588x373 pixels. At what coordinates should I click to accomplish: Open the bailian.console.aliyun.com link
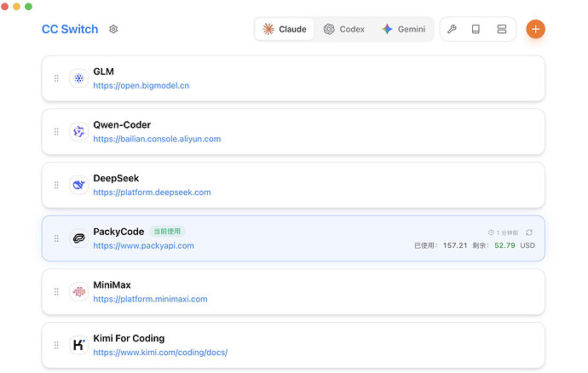157,139
